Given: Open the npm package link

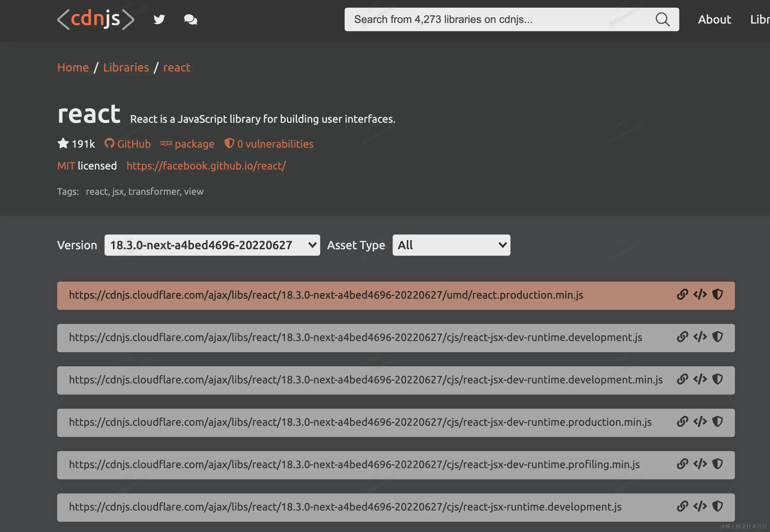Looking at the screenshot, I should 188,144.
